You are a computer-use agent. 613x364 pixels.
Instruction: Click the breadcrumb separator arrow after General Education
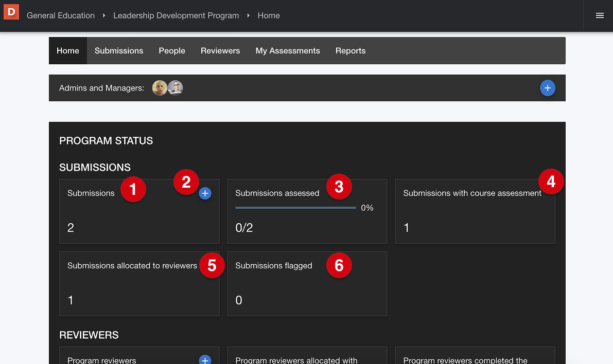[103, 15]
